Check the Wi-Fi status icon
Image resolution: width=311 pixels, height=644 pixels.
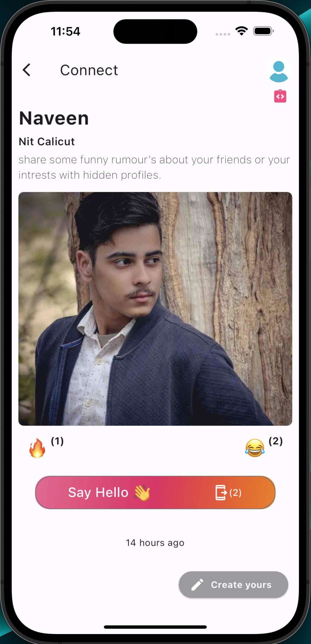(x=242, y=31)
